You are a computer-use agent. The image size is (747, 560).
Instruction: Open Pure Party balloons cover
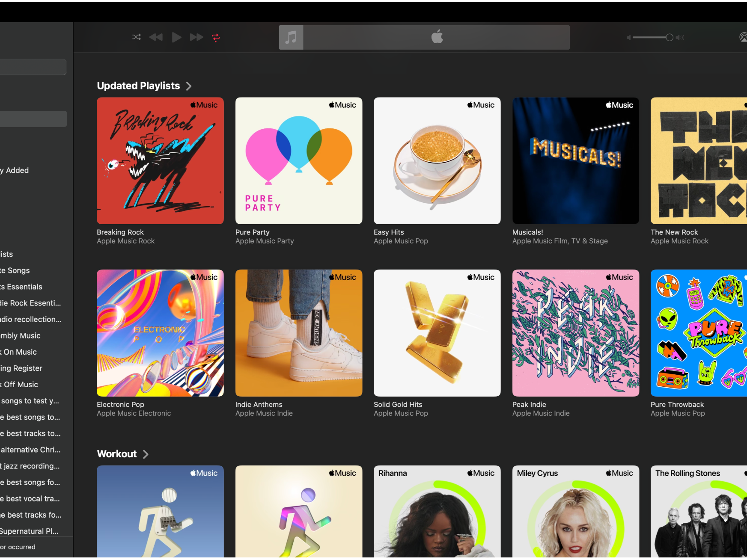coord(299,160)
